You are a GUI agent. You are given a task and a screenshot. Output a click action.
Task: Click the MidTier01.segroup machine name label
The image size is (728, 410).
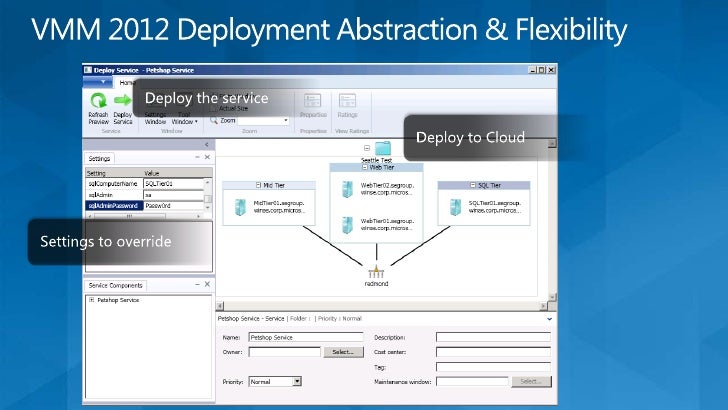tap(279, 207)
